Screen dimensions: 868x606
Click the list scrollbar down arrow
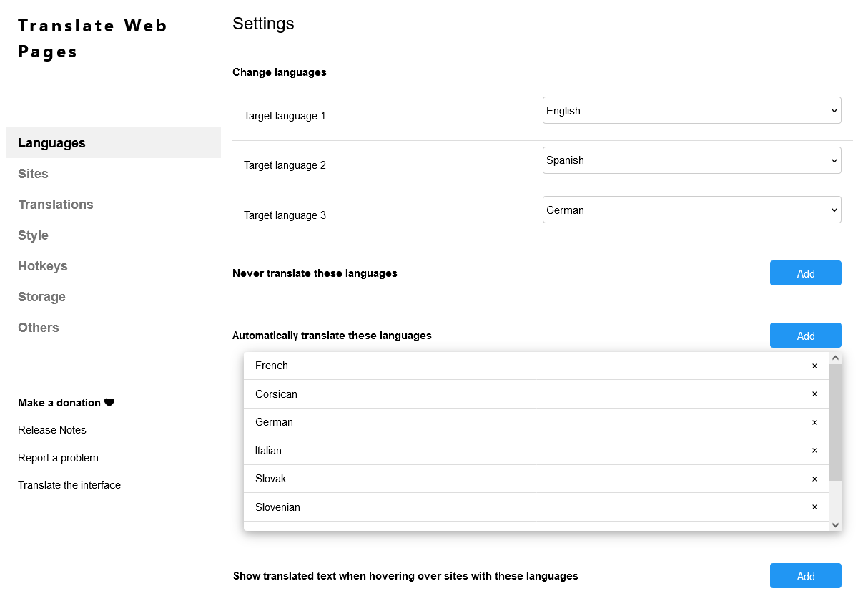tap(835, 524)
